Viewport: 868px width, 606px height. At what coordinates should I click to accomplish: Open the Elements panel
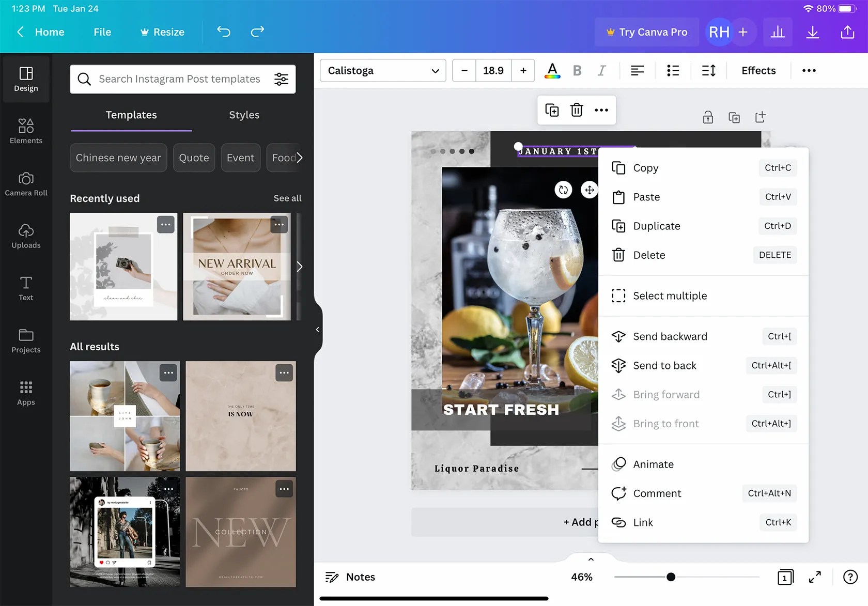click(26, 131)
